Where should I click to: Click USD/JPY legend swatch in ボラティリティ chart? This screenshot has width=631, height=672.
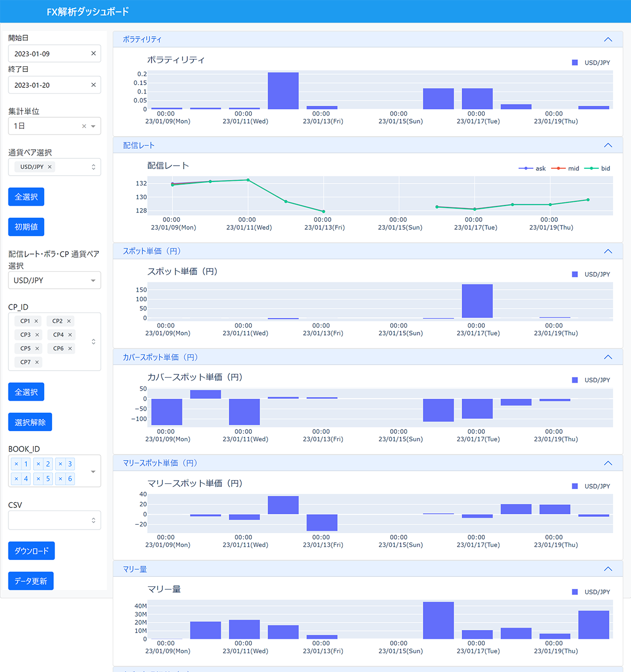(575, 63)
